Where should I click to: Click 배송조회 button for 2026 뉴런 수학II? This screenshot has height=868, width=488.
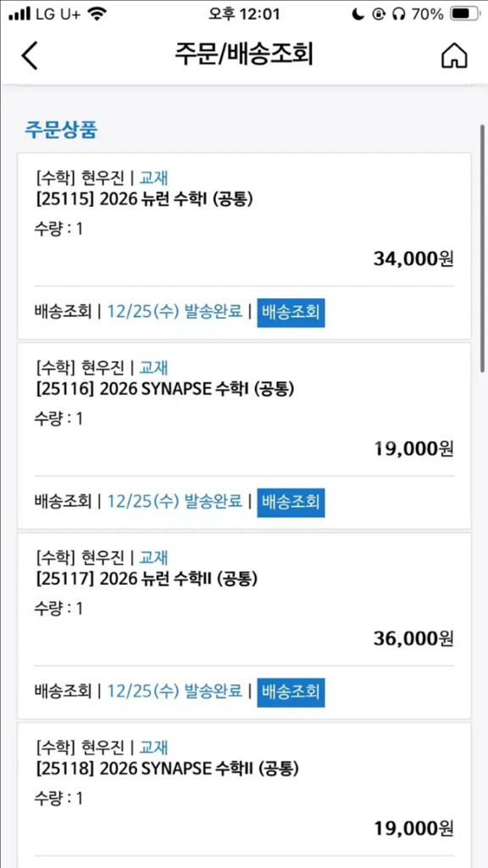click(x=291, y=692)
